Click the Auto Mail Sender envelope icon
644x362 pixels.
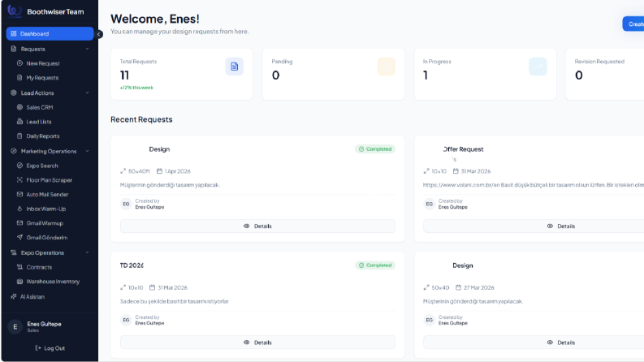point(19,194)
